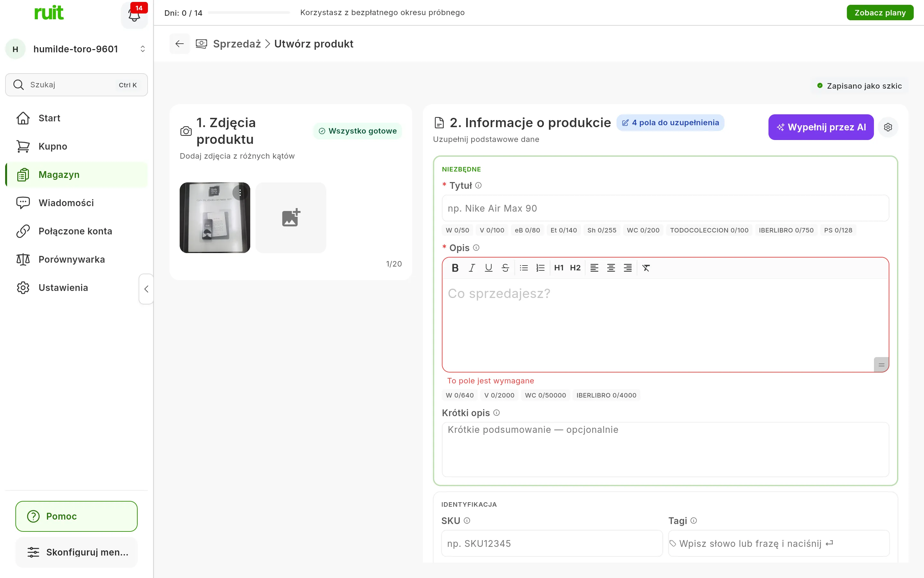The height and width of the screenshot is (578, 924).
Task: Select the uploaded product photo thumbnail
Action: tap(215, 218)
